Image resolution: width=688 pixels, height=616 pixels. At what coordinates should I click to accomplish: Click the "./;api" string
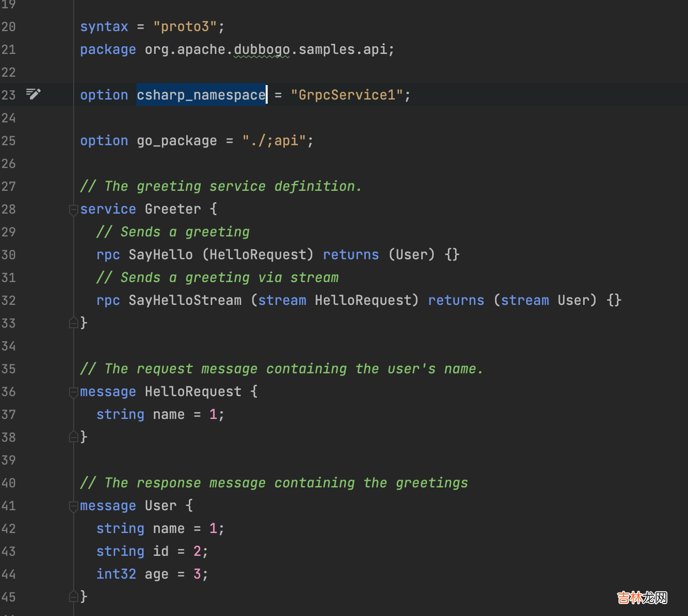pyautogui.click(x=274, y=141)
